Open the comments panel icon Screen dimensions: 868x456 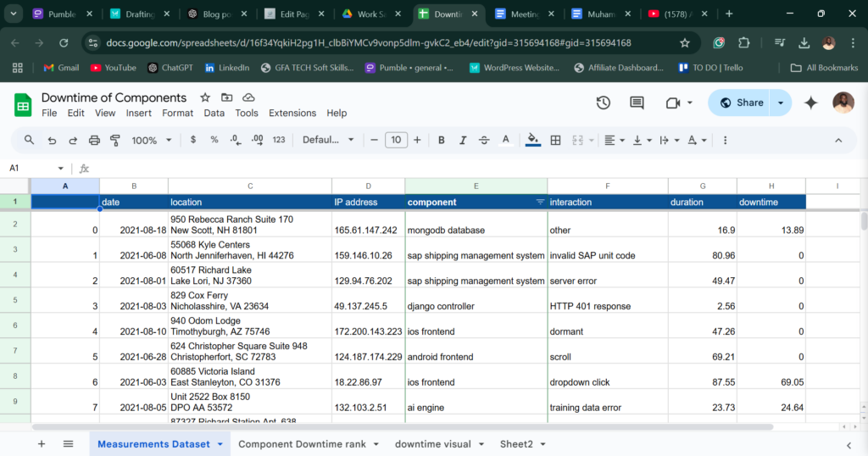pos(637,103)
